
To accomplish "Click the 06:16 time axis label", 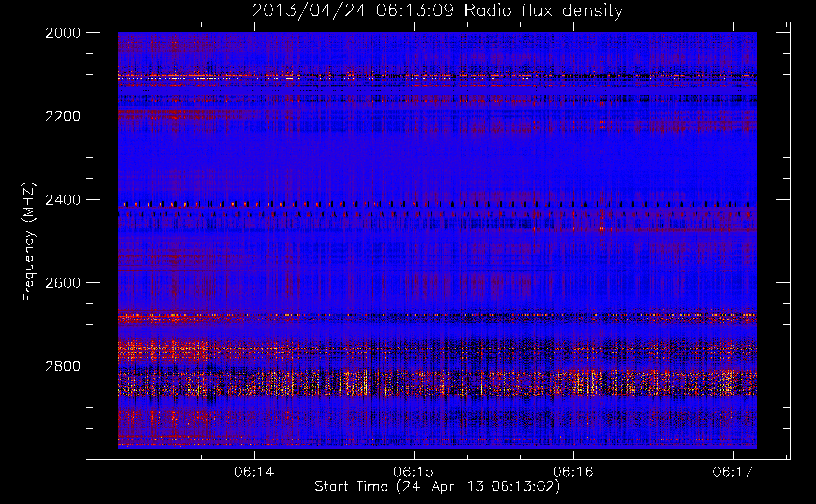I will 573,472.
